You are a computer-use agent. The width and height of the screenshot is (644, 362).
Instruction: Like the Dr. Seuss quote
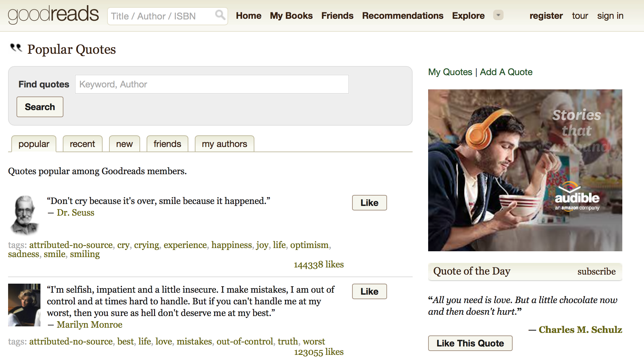tap(369, 203)
